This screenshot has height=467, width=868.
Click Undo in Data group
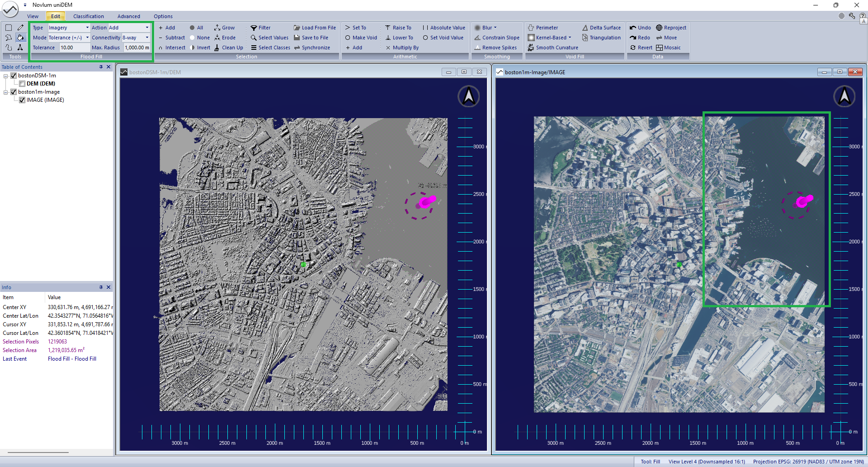click(x=641, y=28)
